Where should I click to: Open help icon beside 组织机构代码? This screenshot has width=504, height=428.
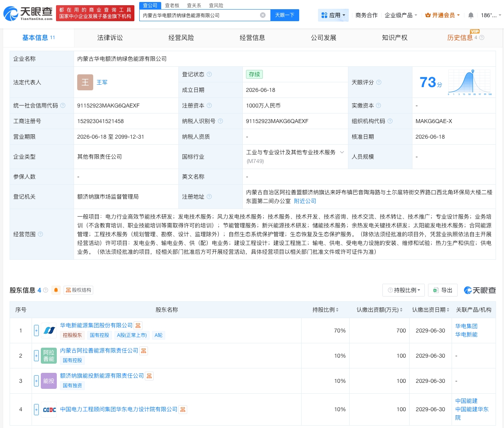point(390,121)
